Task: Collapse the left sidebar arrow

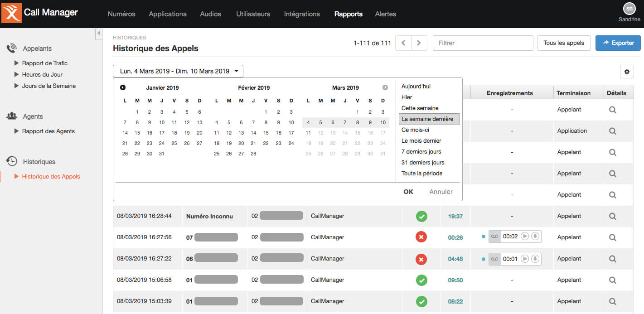Action: pyautogui.click(x=98, y=34)
